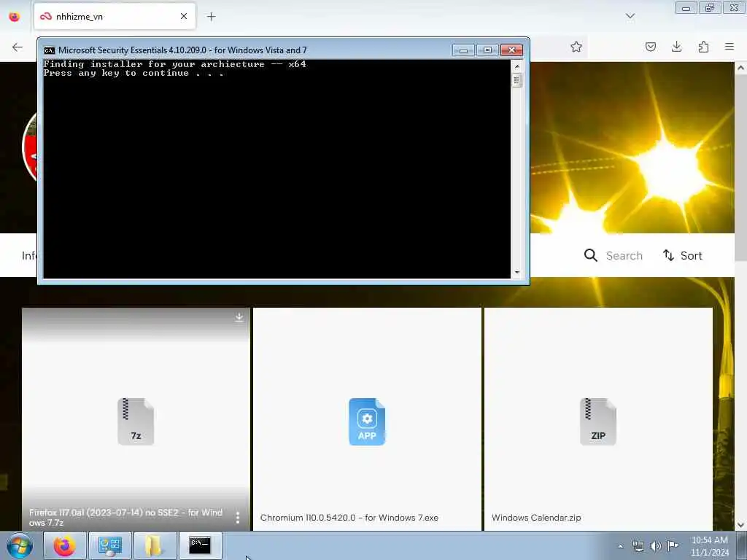Close the nhhizme_vn tab

click(x=184, y=16)
